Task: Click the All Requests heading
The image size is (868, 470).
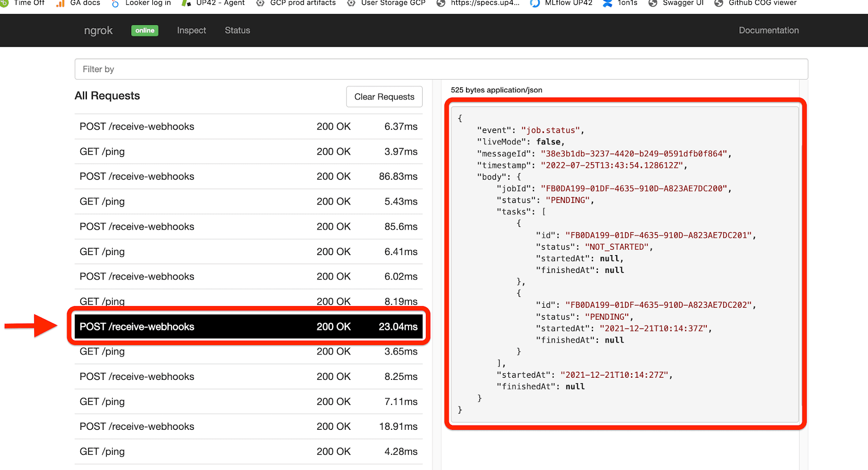Action: (x=107, y=96)
